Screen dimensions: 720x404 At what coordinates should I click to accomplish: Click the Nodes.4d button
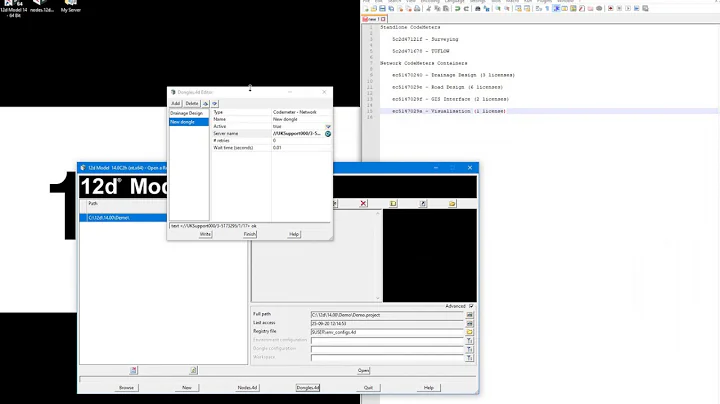[x=247, y=388]
